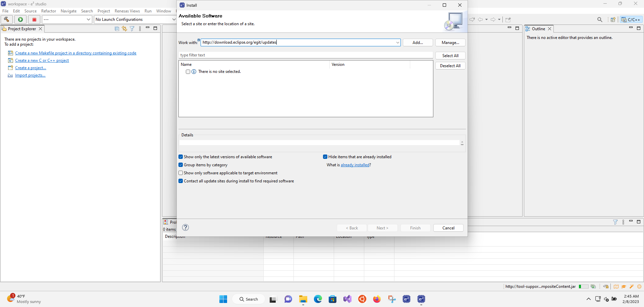This screenshot has width=644, height=307.
Task: Toggle Link with Editor in Project Explorer
Action: pos(124,29)
